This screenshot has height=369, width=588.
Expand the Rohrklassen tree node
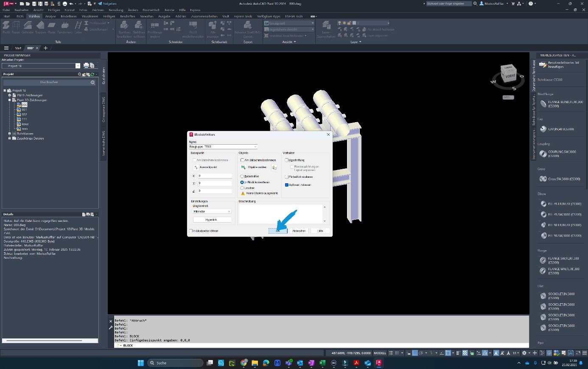pyautogui.click(x=9, y=134)
